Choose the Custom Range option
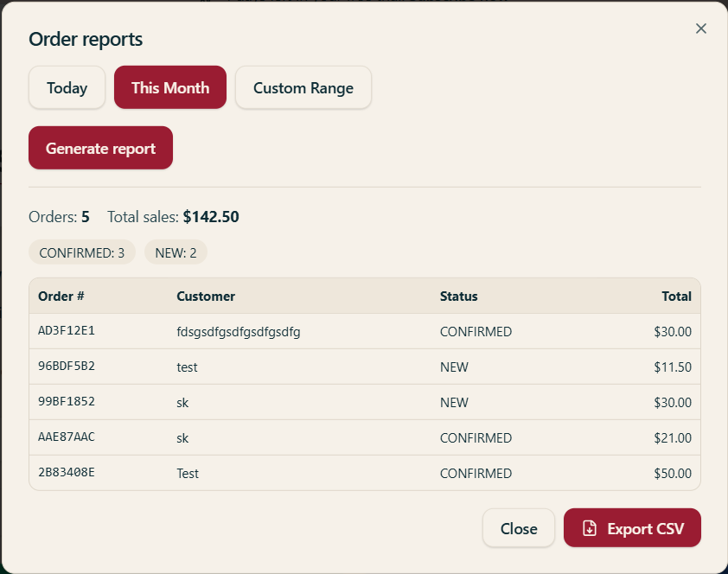 pos(303,87)
